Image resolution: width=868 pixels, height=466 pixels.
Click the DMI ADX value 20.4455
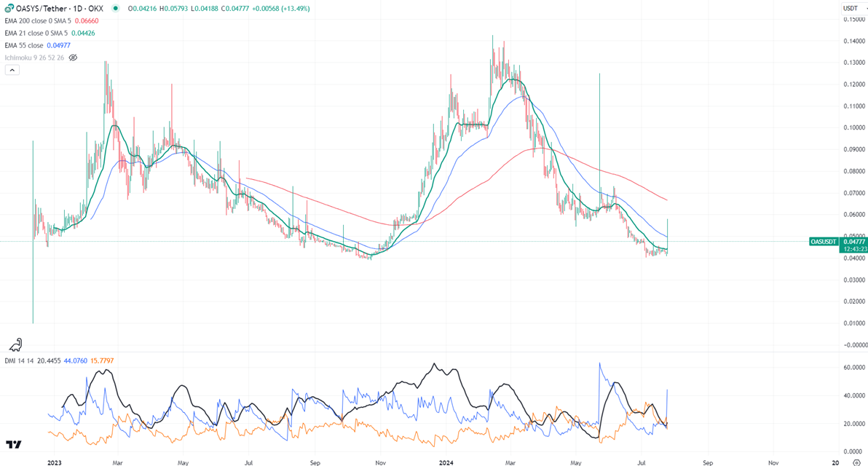click(49, 361)
